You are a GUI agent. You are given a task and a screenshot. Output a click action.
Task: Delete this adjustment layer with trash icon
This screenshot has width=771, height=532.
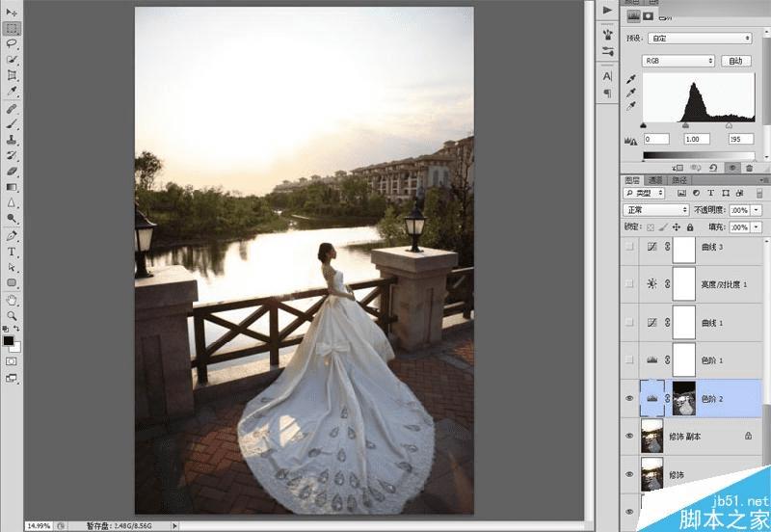click(750, 168)
